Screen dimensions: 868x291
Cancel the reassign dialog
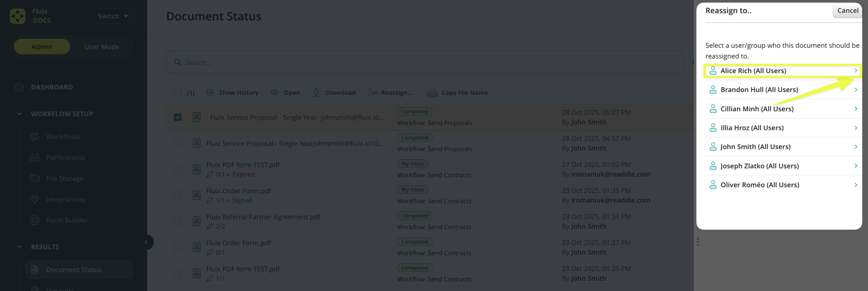847,11
